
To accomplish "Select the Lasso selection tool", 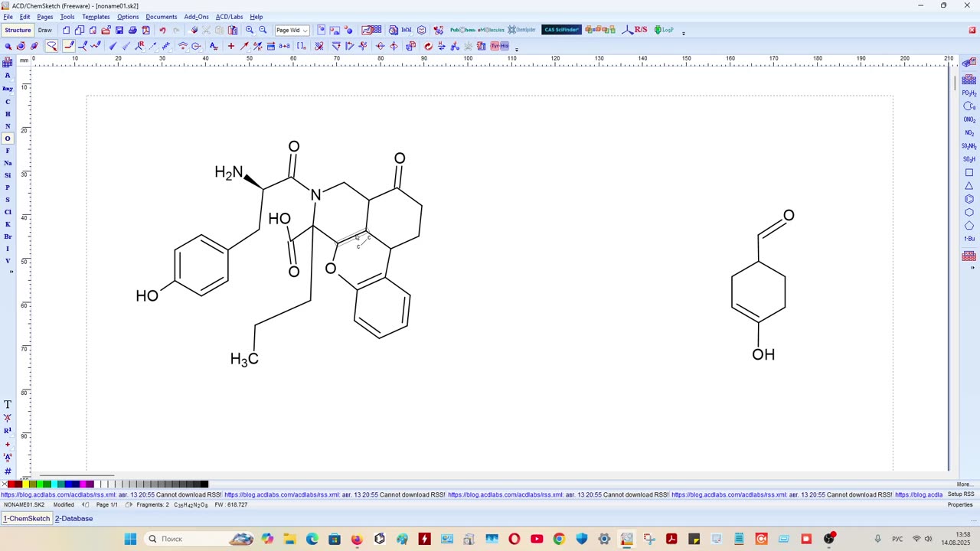I will pos(51,46).
